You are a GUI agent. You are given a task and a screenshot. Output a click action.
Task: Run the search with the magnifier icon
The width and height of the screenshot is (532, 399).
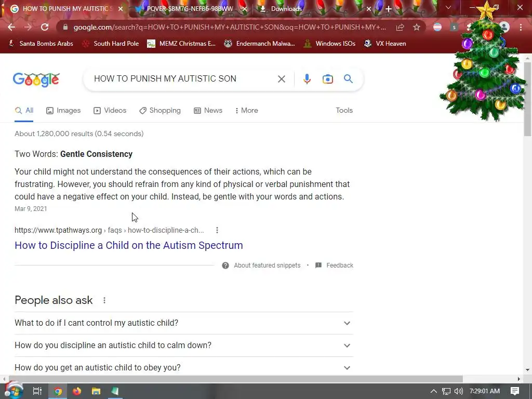point(348,79)
